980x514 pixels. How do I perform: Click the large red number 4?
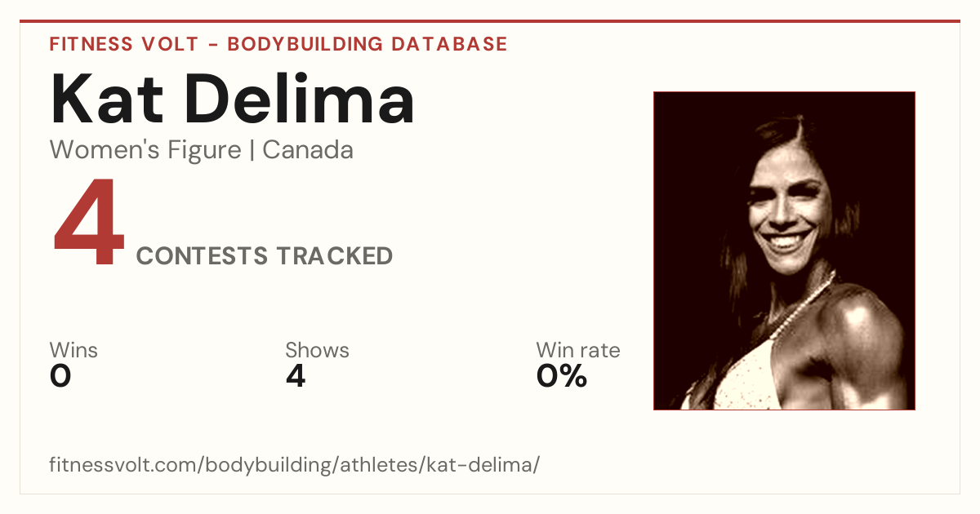click(x=89, y=224)
